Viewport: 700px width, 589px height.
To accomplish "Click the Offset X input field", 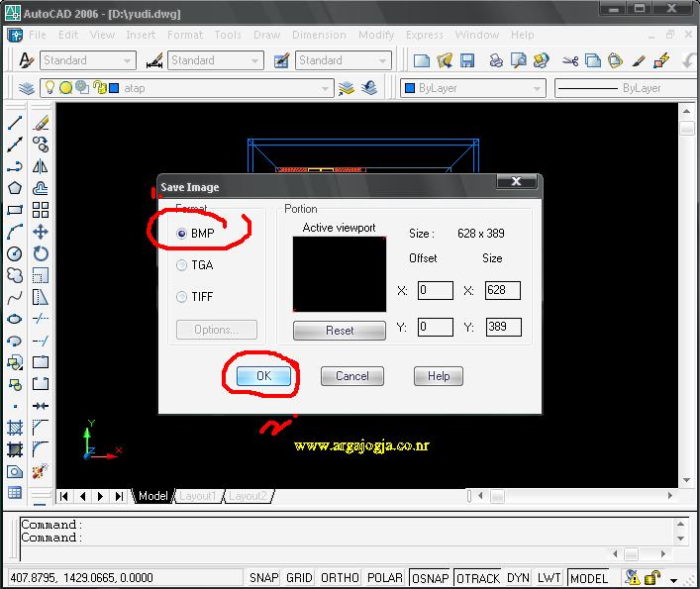I will pos(436,290).
